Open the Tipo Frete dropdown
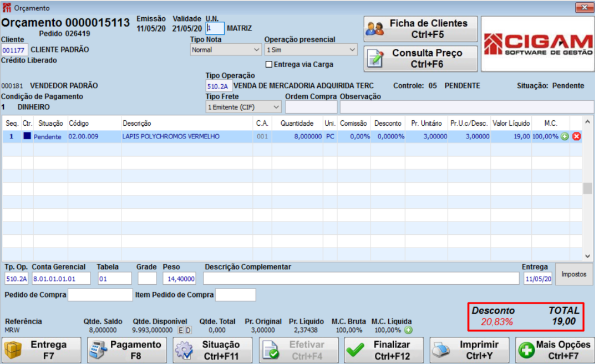The height and width of the screenshot is (364, 599). coord(243,107)
